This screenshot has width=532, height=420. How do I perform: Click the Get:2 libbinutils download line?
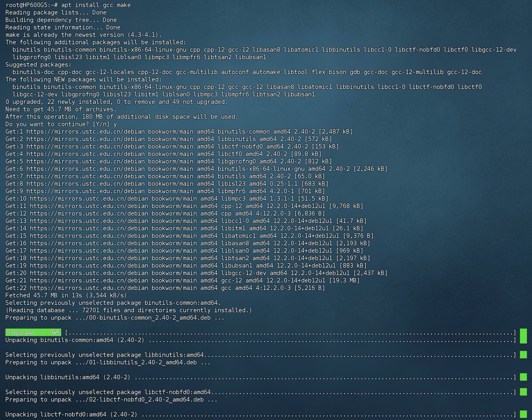(x=169, y=139)
